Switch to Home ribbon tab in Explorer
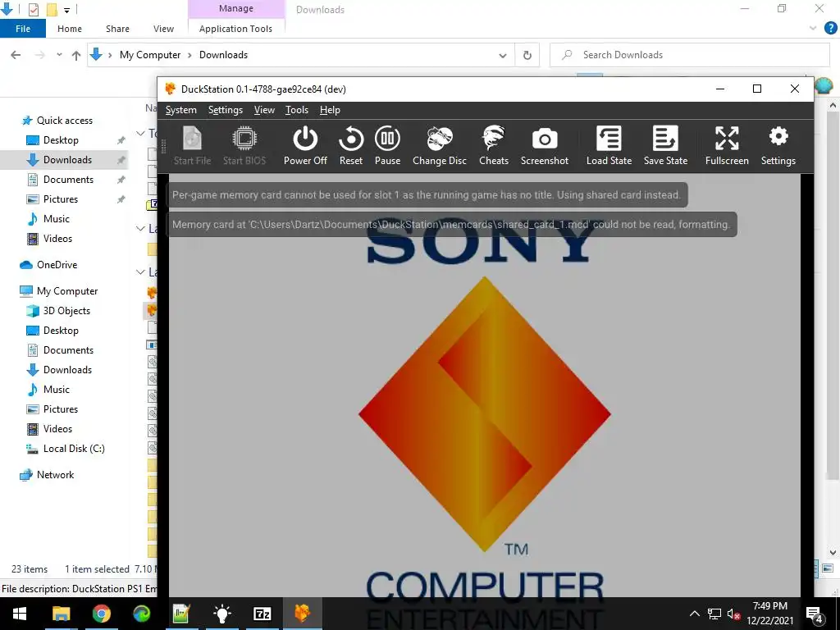 tap(70, 29)
